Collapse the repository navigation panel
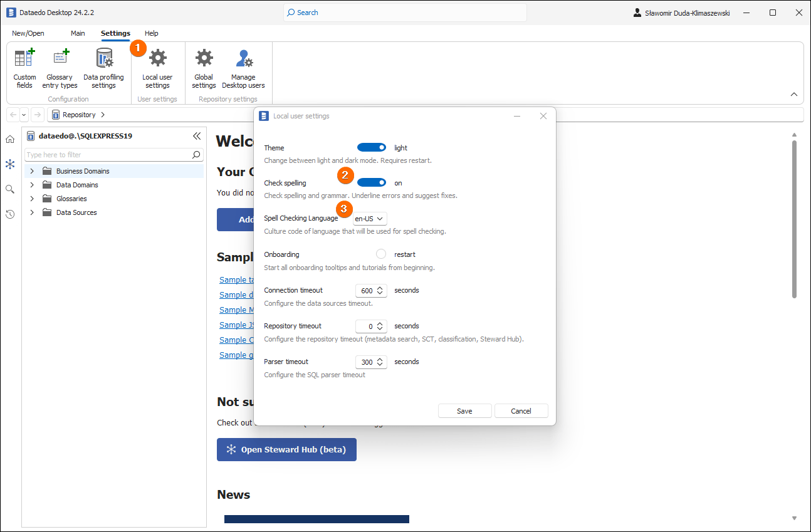 [197, 135]
